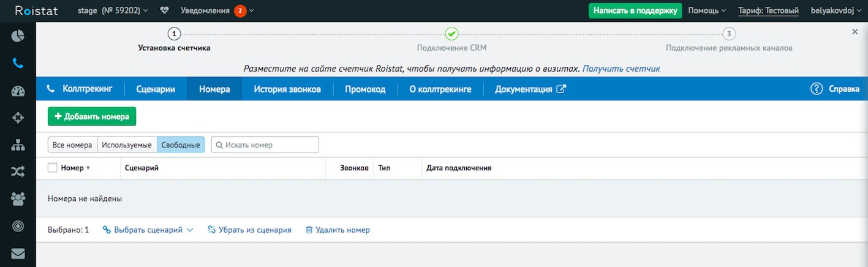Close the setup steps banner
This screenshot has height=267, width=868.
[855, 31]
